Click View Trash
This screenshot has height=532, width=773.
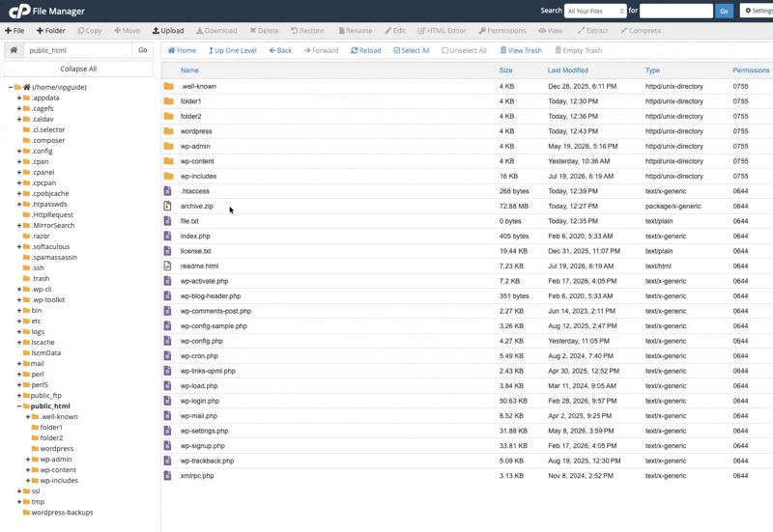pos(521,50)
